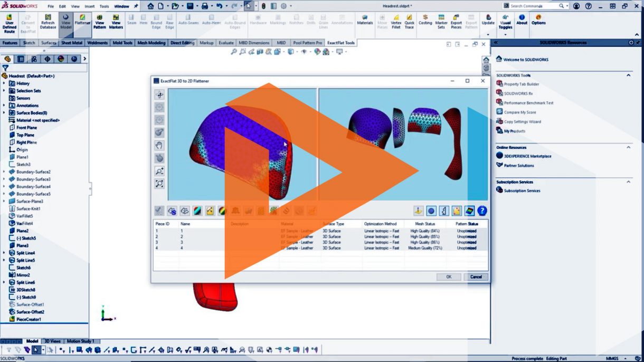Click the PropertyManager tab icon

coord(21,59)
